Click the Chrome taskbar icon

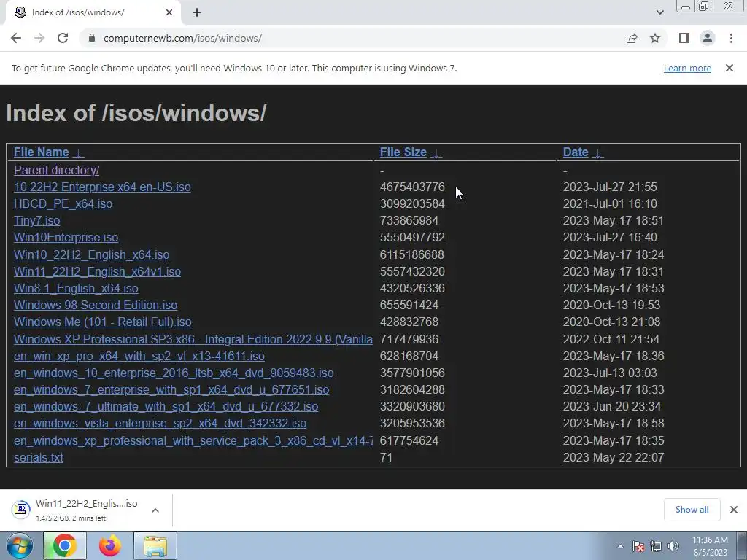[x=65, y=545]
